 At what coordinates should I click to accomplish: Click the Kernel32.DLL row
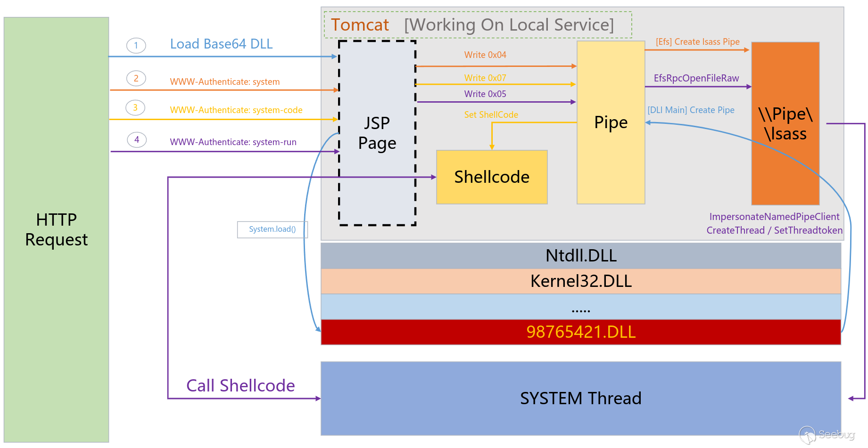coord(581,281)
